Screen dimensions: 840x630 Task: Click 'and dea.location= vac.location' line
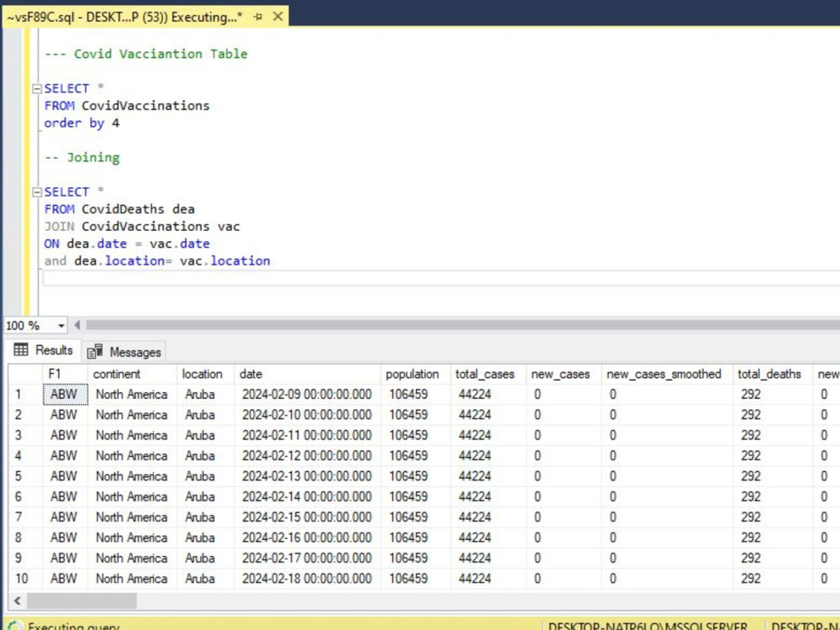(157, 261)
